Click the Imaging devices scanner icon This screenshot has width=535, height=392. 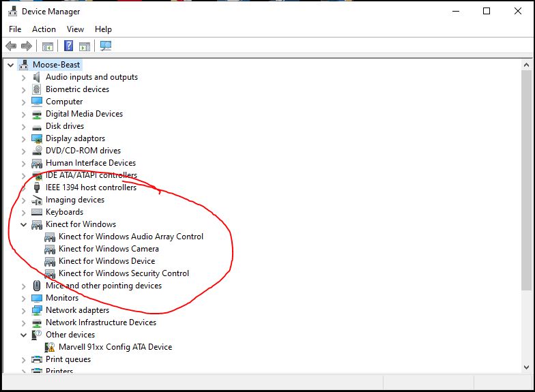37,200
